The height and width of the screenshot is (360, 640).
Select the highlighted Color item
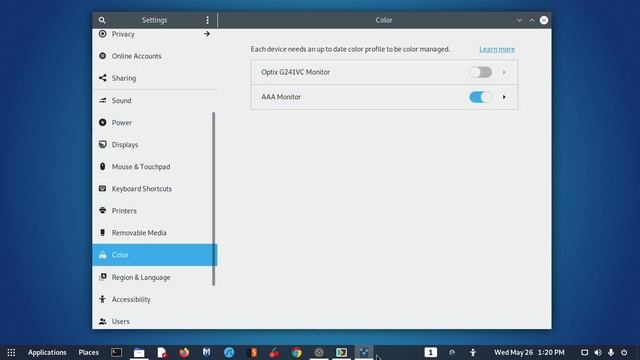pos(155,255)
